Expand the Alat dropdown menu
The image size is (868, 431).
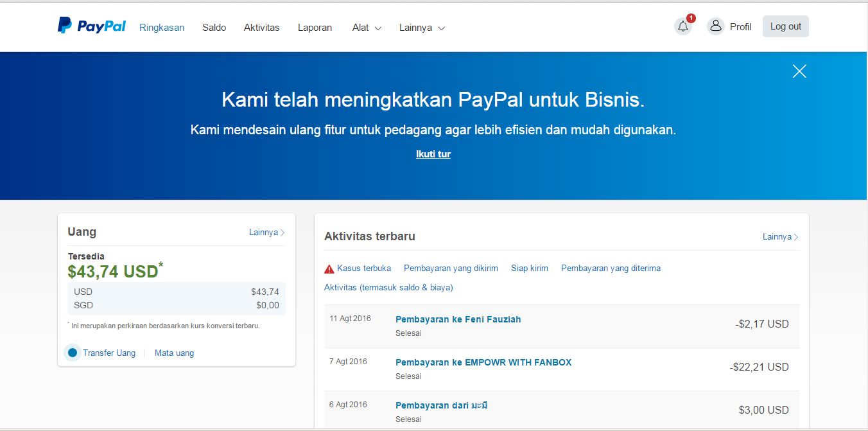click(x=367, y=28)
